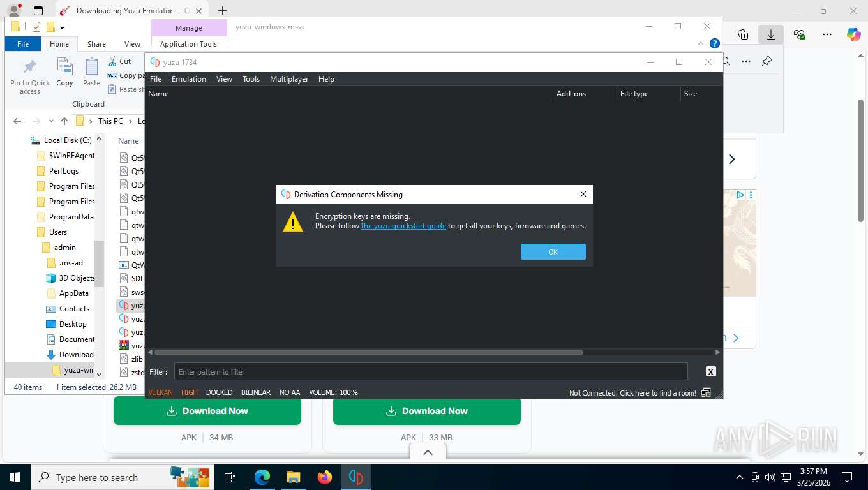Image resolution: width=868 pixels, height=490 pixels.
Task: Open the Customize Quick Access Toolbar dropdown
Action: (62, 27)
